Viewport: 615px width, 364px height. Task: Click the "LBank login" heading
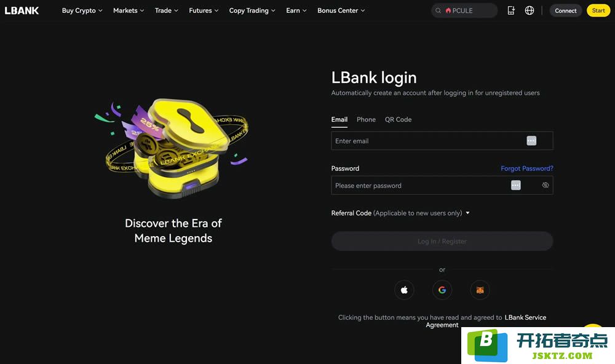[374, 77]
